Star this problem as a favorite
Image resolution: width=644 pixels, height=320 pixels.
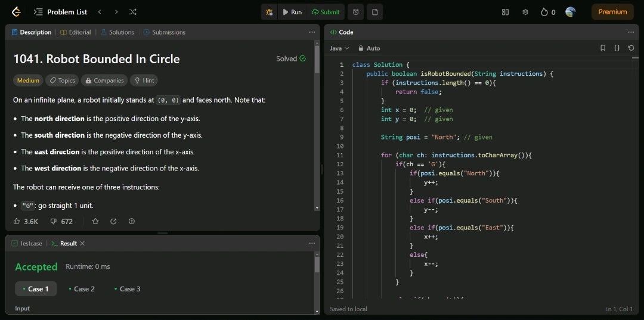tap(95, 221)
